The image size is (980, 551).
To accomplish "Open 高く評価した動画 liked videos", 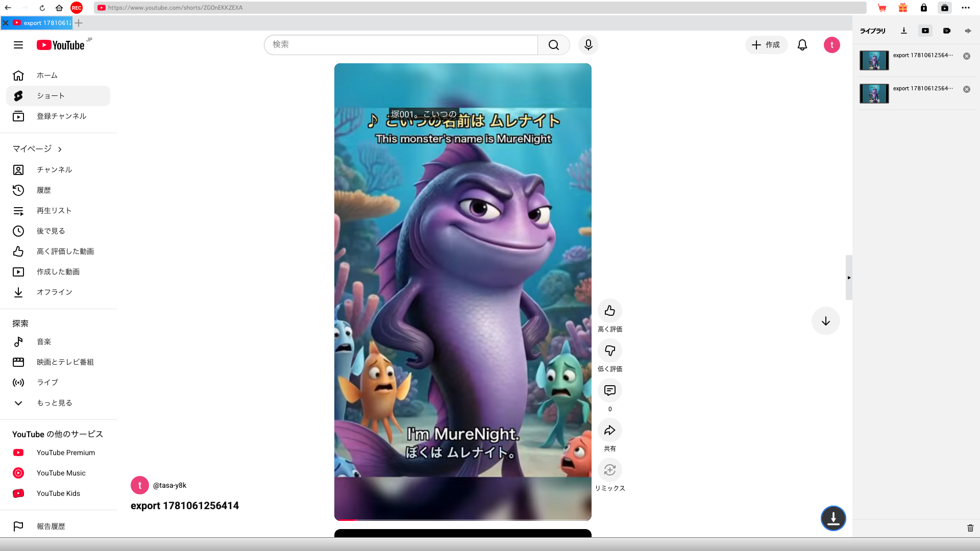I will point(58,252).
